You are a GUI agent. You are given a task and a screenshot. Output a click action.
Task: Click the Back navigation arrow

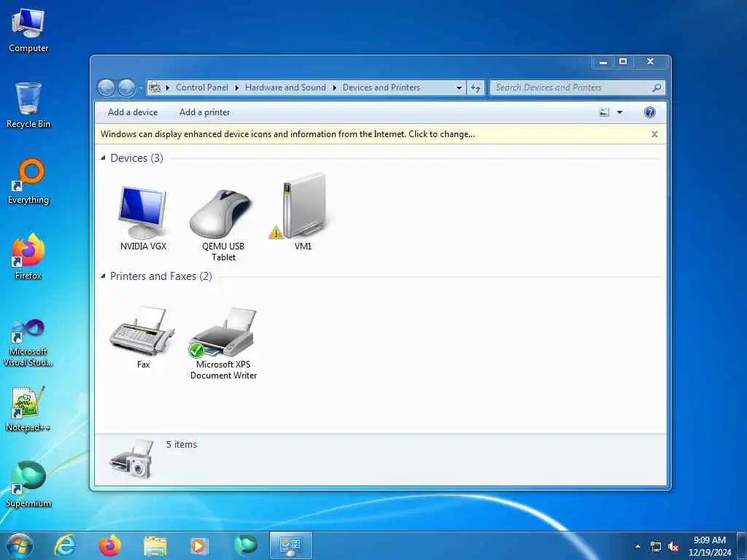tap(106, 87)
